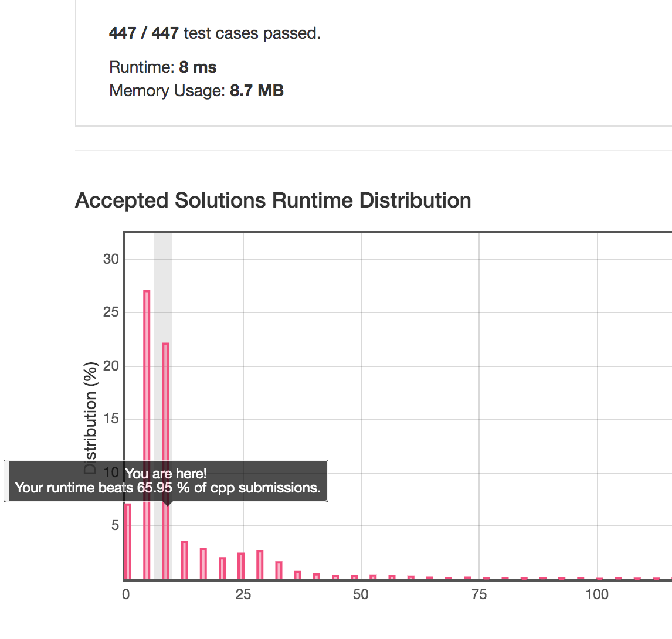Click the x-axis label 25
672x639 pixels.
[243, 594]
